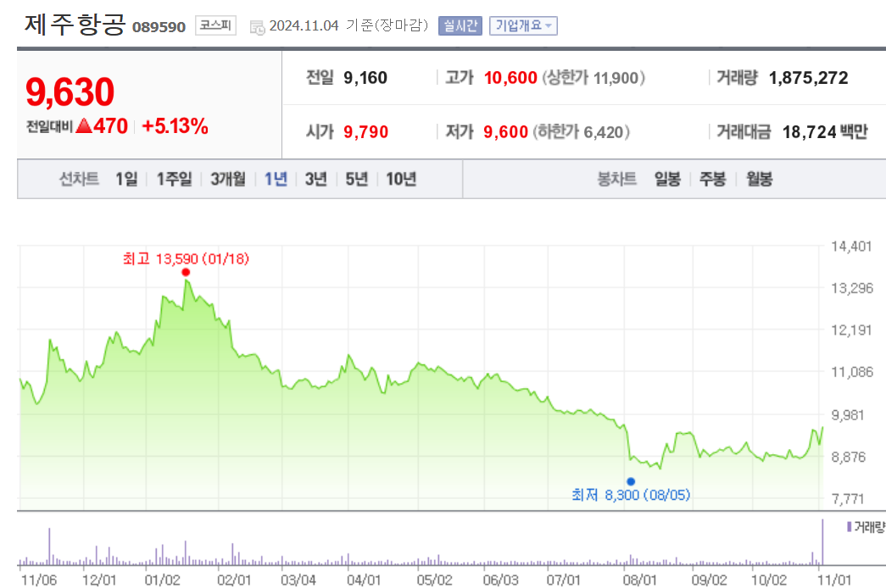Select the 5년 line chart tab
This screenshot has height=588, width=886.
[x=357, y=179]
